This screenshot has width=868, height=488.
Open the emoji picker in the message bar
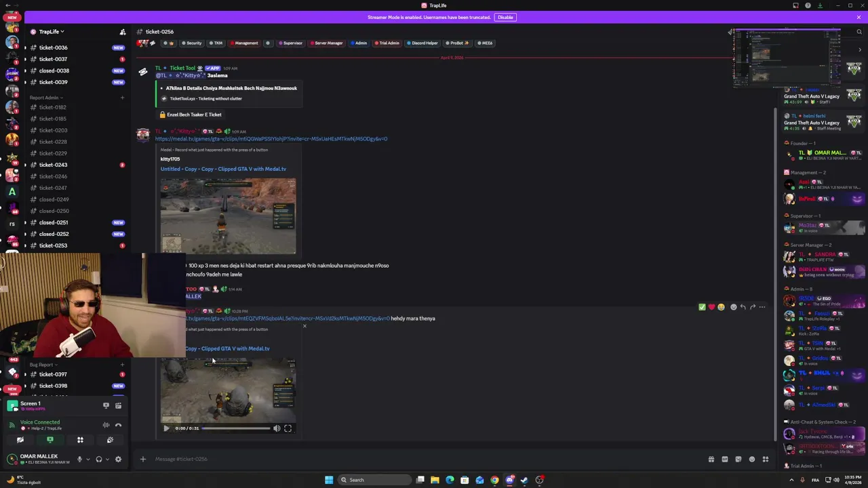(x=752, y=459)
